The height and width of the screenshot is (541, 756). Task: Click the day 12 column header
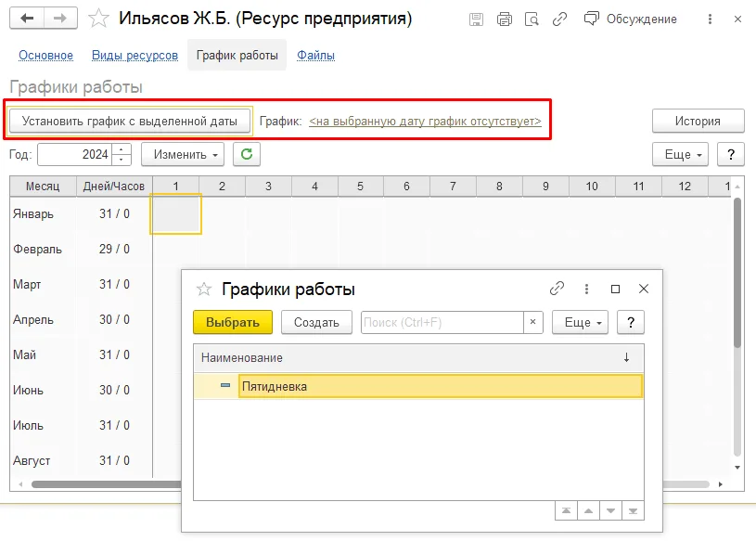(685, 187)
